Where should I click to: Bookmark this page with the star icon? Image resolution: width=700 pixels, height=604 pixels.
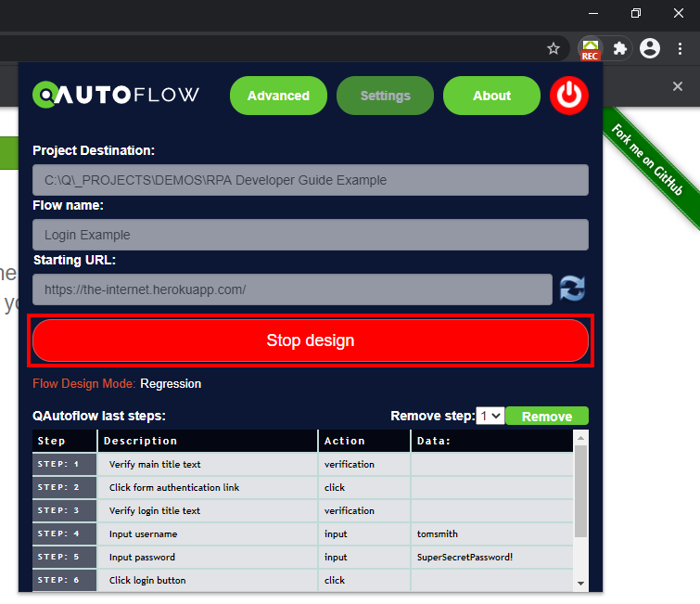[x=554, y=48]
